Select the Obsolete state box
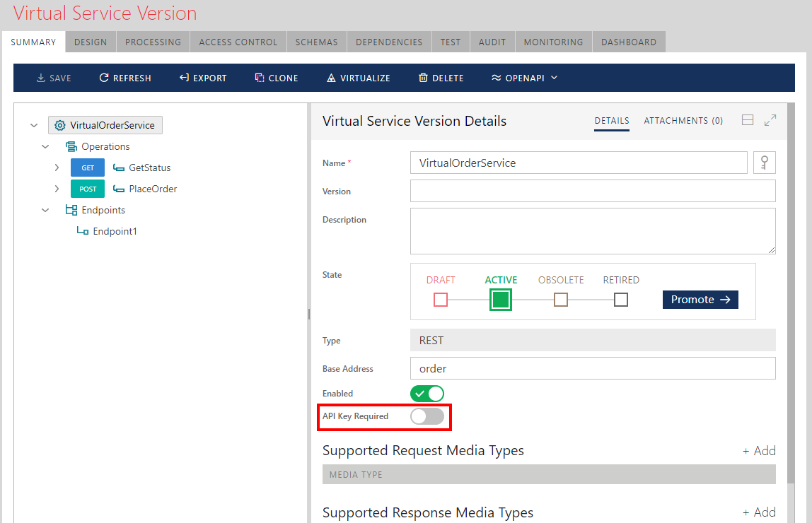Viewport: 812px width, 523px height. point(561,300)
